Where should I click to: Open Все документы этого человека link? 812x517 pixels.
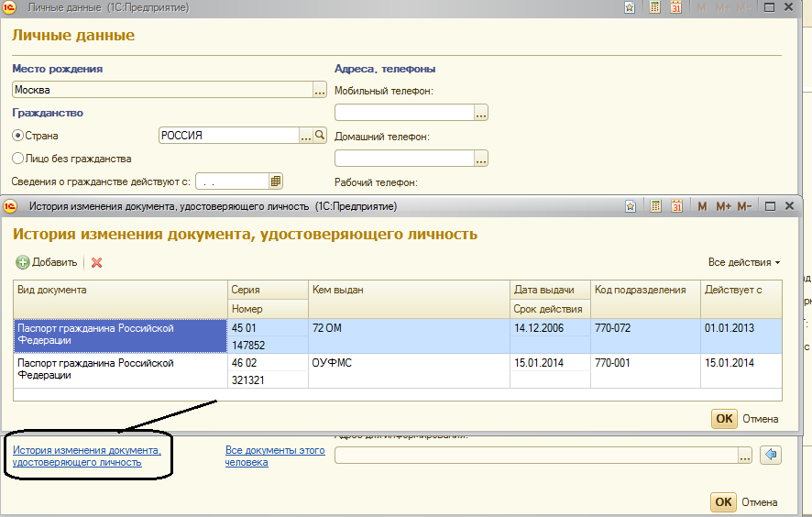(x=275, y=456)
